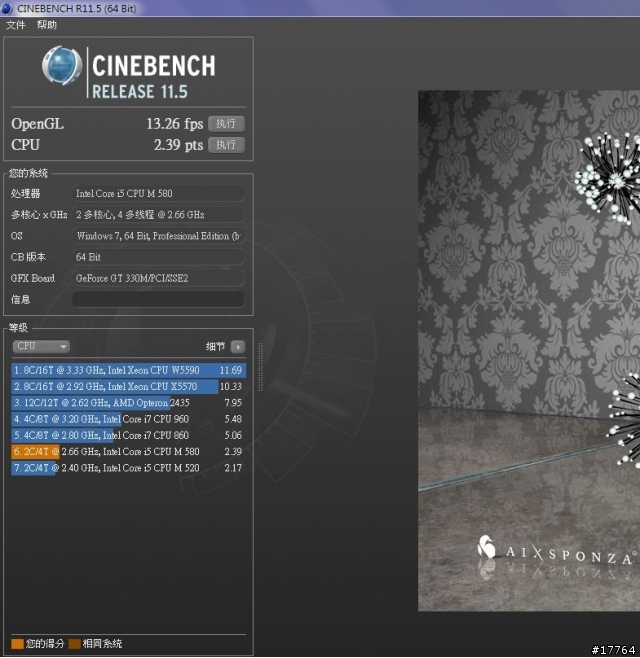Run the OpenGL test with 执行

point(227,124)
